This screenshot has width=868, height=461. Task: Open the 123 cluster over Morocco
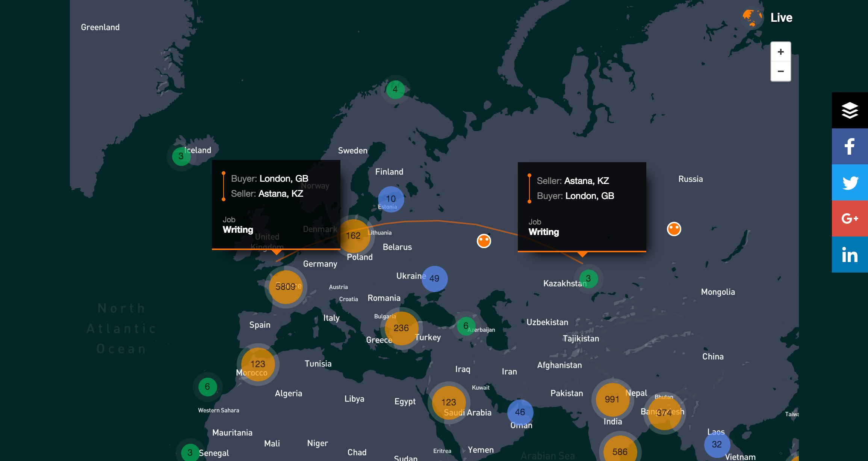[258, 364]
